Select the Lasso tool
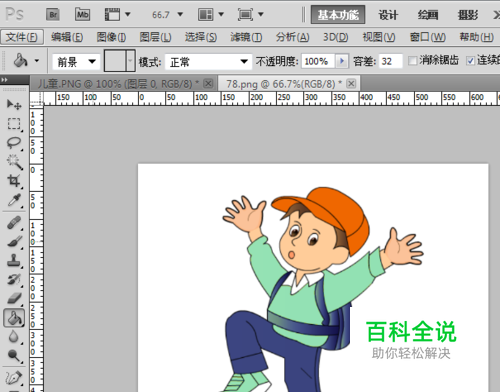 pyautogui.click(x=14, y=143)
